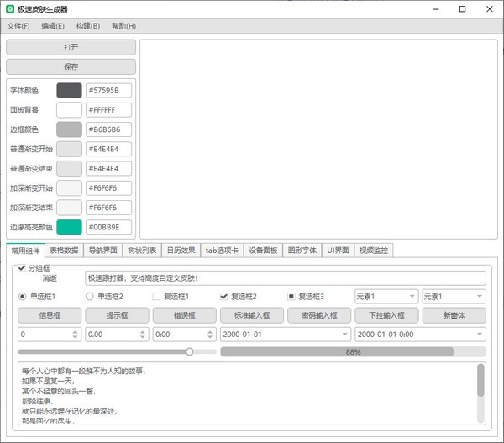Click the green app icon in title bar
Image resolution: width=504 pixels, height=443 pixels.
click(10, 9)
